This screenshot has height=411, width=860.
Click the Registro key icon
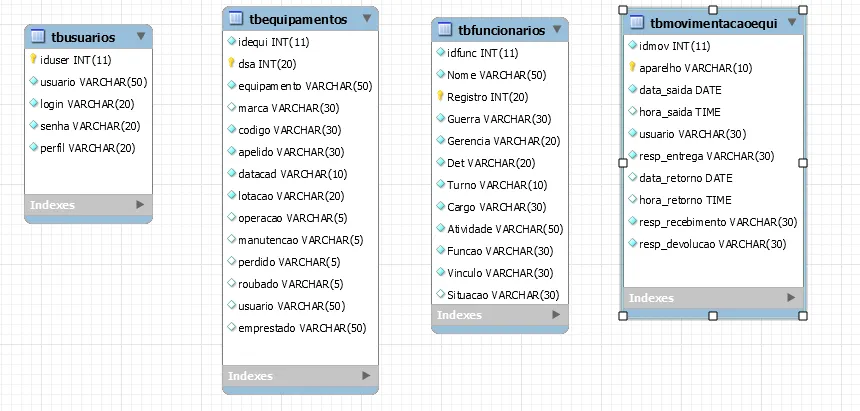point(439,97)
